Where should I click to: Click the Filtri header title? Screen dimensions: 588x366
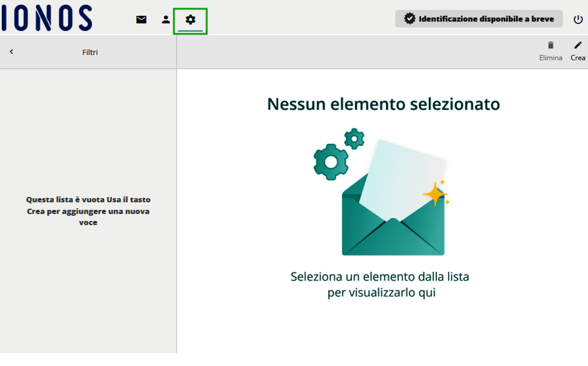pyautogui.click(x=90, y=52)
